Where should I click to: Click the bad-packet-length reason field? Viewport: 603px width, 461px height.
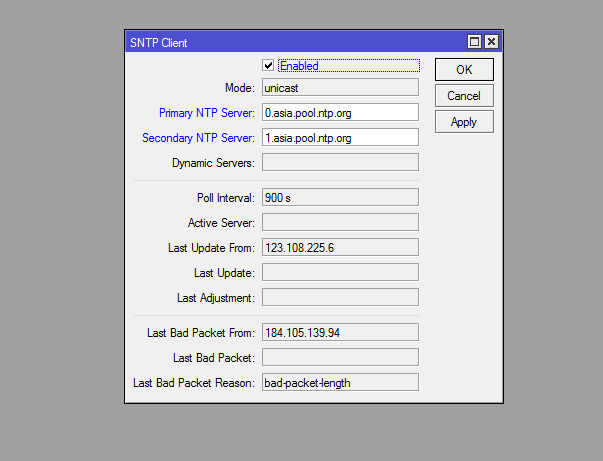(340, 383)
